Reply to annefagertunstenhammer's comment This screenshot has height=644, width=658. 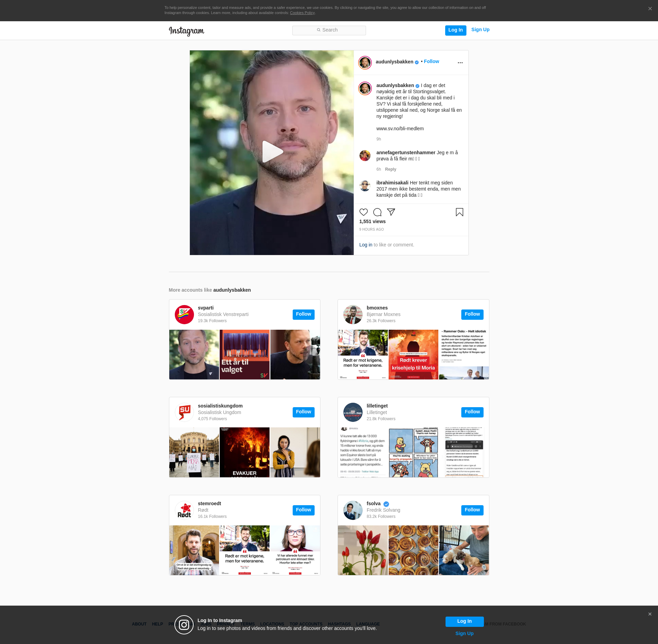tap(390, 169)
